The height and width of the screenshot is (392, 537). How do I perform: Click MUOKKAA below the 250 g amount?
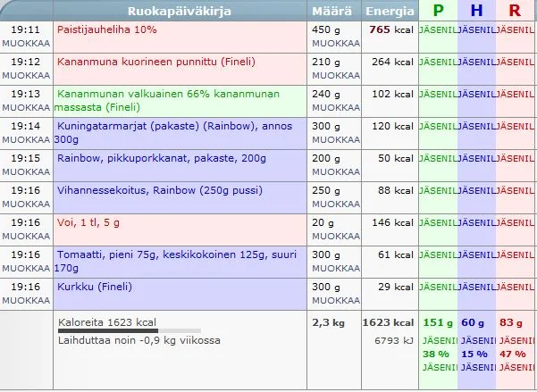[331, 204]
